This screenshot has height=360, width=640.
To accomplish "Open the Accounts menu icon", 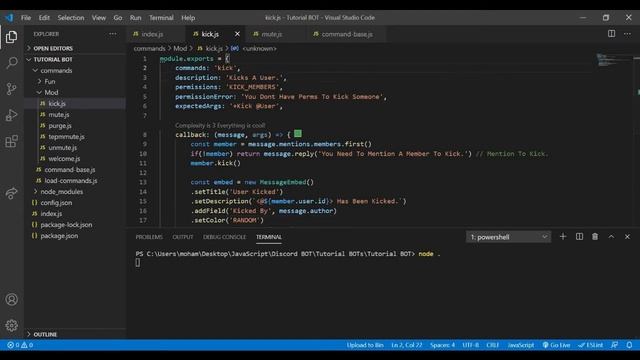I will point(11,299).
